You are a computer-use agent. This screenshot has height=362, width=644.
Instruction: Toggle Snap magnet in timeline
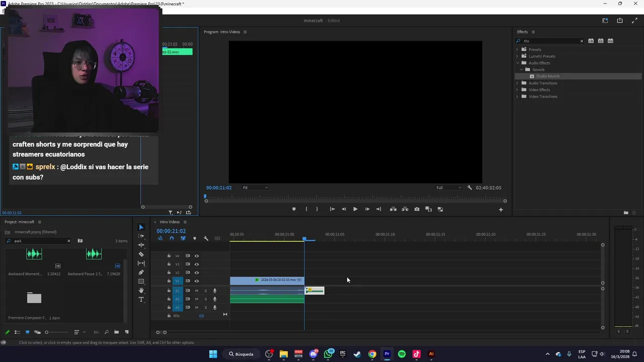(x=172, y=238)
